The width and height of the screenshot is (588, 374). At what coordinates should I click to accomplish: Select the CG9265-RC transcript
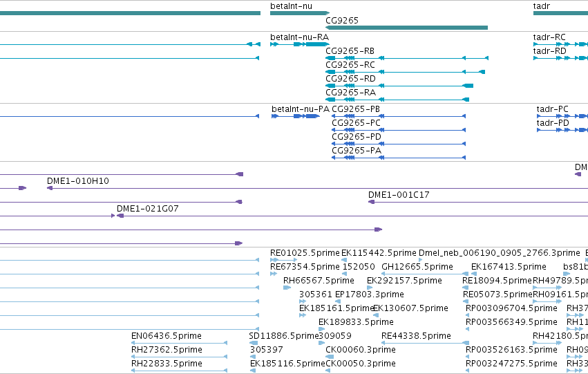(x=405, y=72)
